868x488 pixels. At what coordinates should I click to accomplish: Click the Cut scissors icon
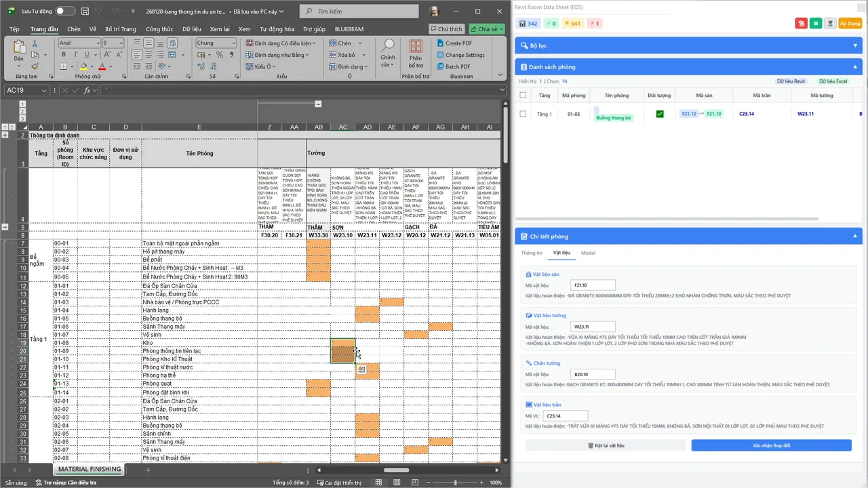click(35, 43)
